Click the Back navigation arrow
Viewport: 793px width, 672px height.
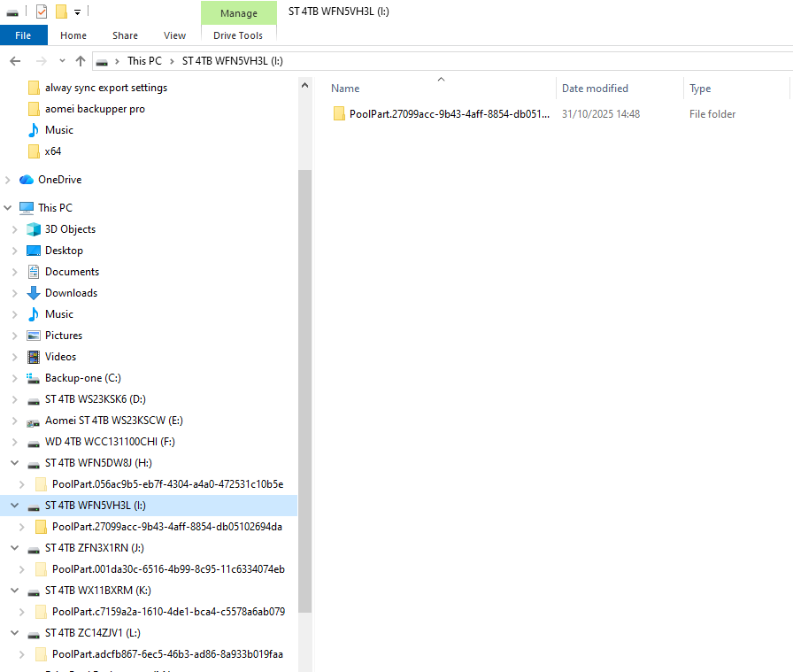click(15, 61)
